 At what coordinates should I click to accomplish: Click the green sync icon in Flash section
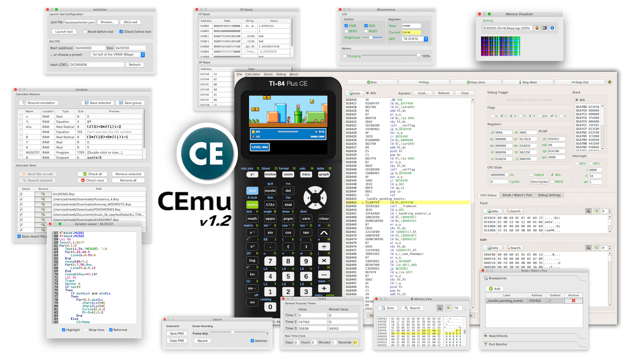point(596,211)
